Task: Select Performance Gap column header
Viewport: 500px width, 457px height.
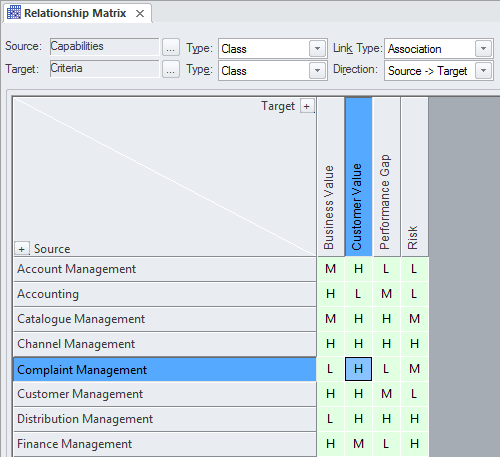Action: coord(387,177)
